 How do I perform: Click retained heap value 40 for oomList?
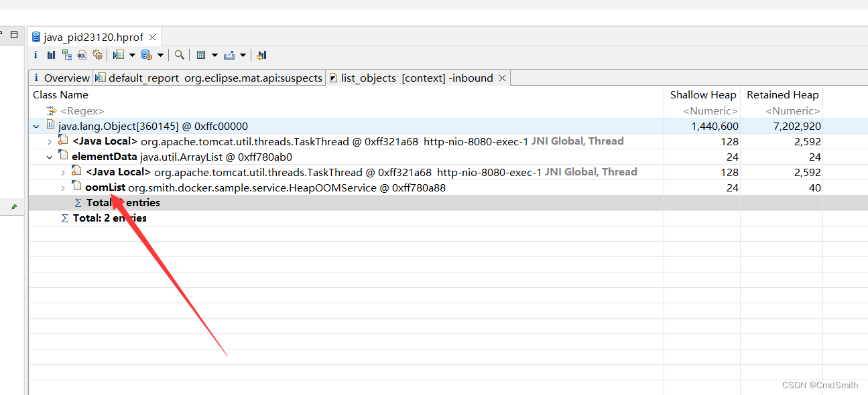(814, 187)
